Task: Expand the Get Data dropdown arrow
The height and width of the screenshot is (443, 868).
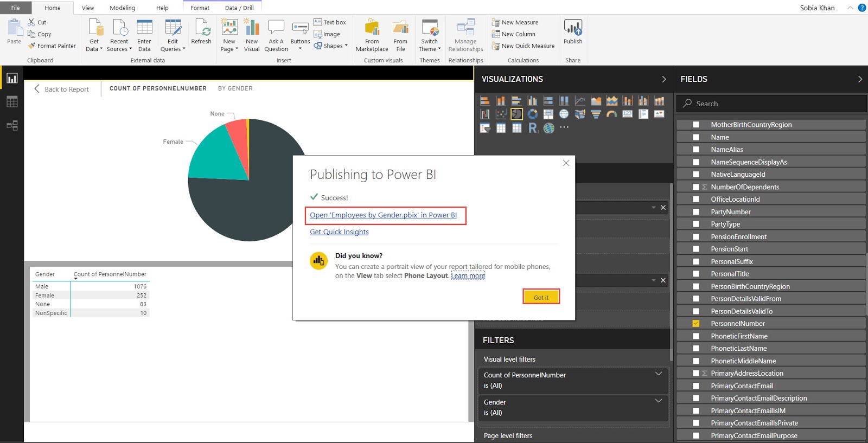Action: coord(101,49)
